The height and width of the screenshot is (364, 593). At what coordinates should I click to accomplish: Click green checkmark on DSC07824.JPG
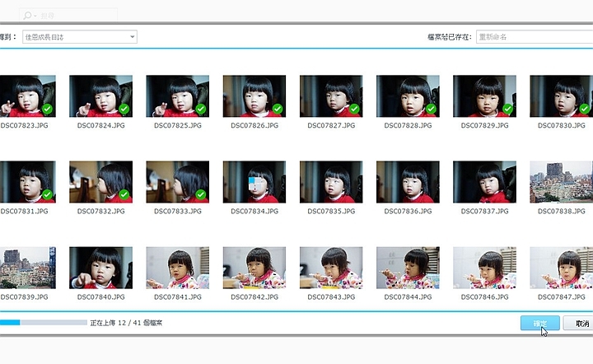[x=124, y=109]
